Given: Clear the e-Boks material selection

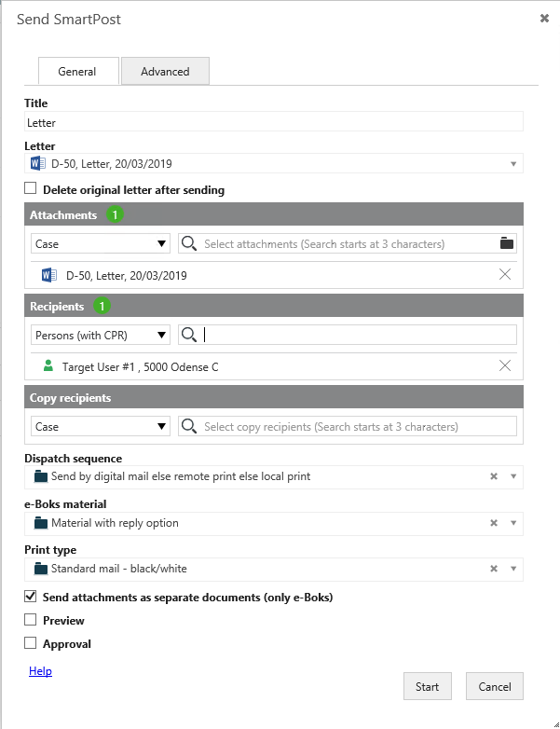Looking at the screenshot, I should click(494, 523).
